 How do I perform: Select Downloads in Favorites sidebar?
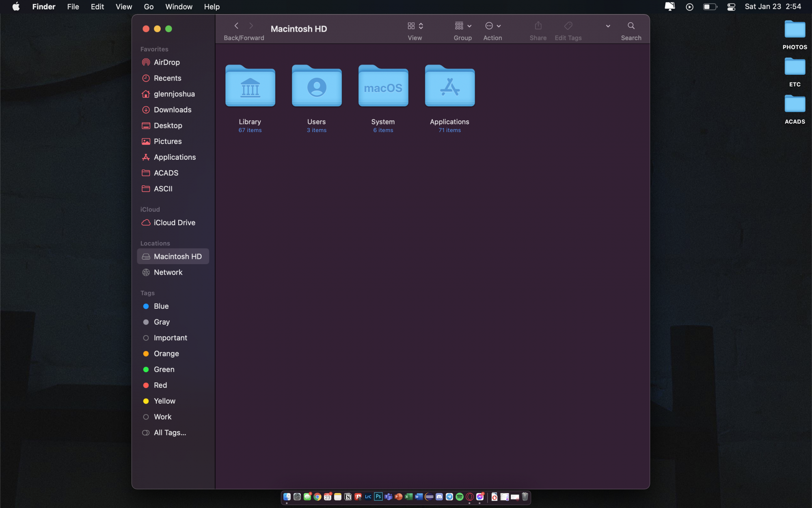[172, 110]
